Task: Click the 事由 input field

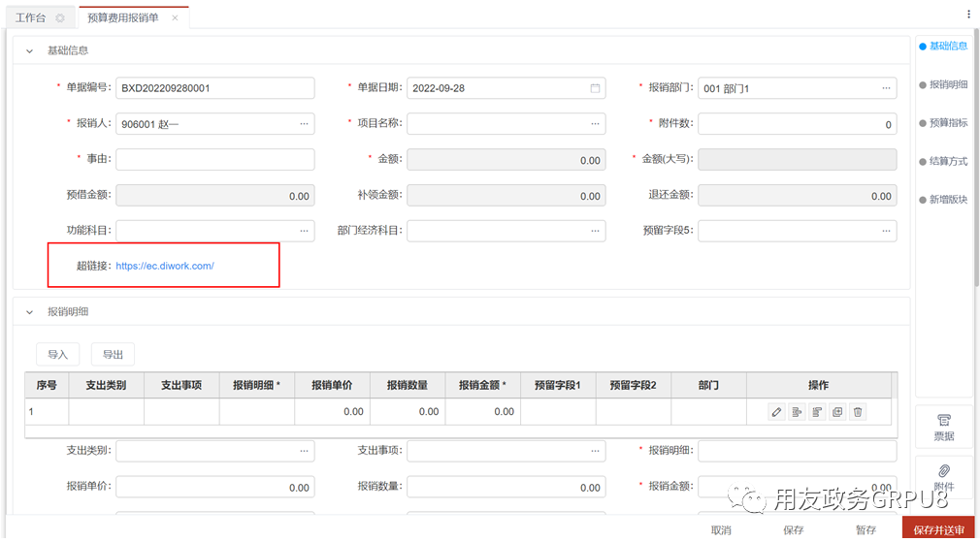Action: [x=215, y=160]
